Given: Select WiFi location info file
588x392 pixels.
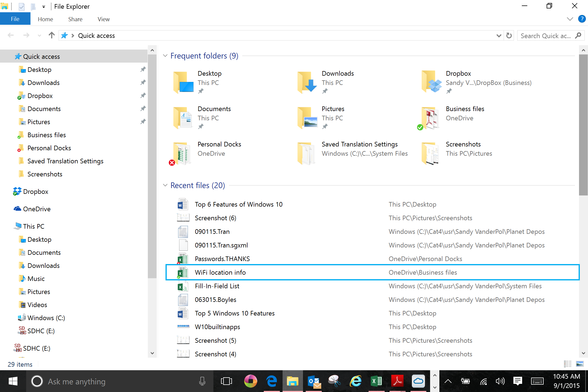Looking at the screenshot, I should [x=372, y=272].
